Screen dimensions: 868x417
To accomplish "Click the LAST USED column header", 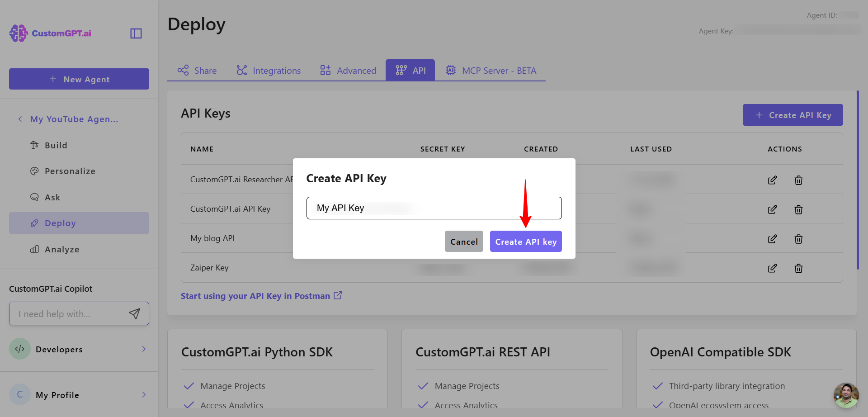I will point(651,149).
